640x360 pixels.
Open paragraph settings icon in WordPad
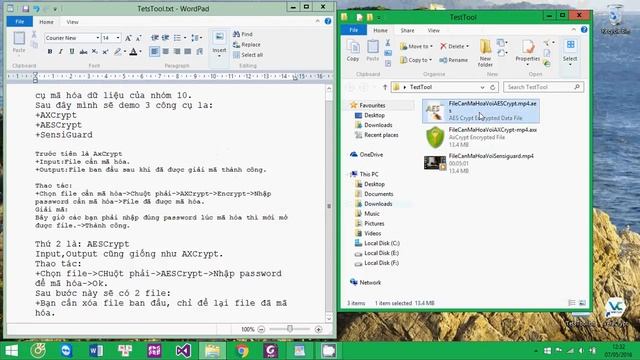(200, 51)
